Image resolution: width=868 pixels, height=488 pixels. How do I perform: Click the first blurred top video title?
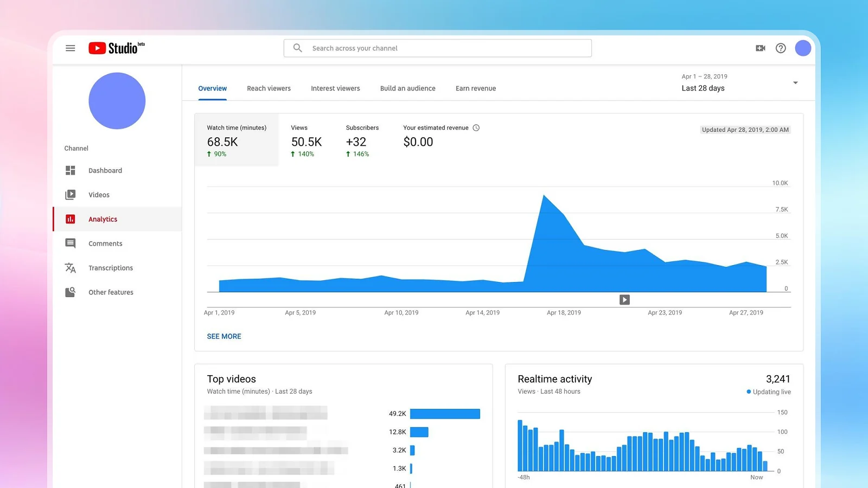[x=266, y=413]
